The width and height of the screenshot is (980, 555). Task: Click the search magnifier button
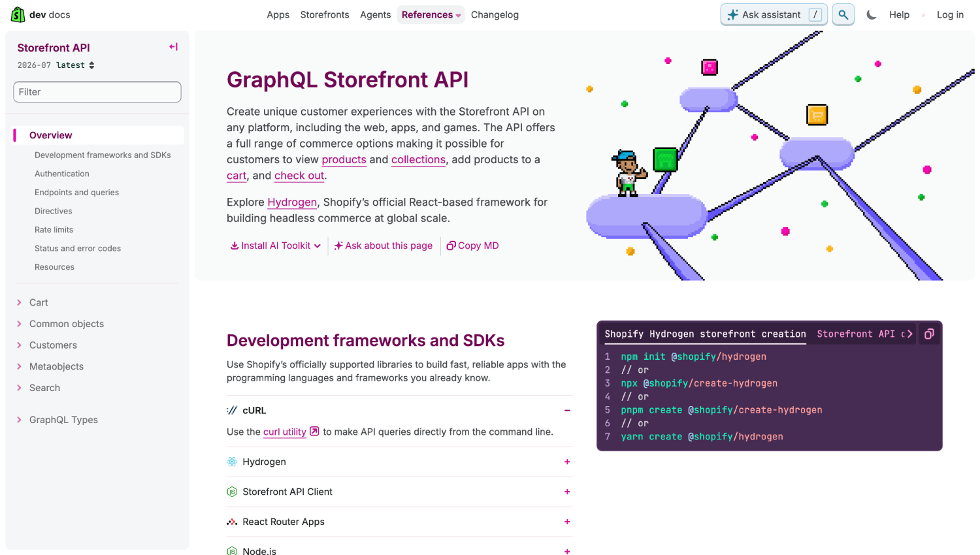click(843, 14)
